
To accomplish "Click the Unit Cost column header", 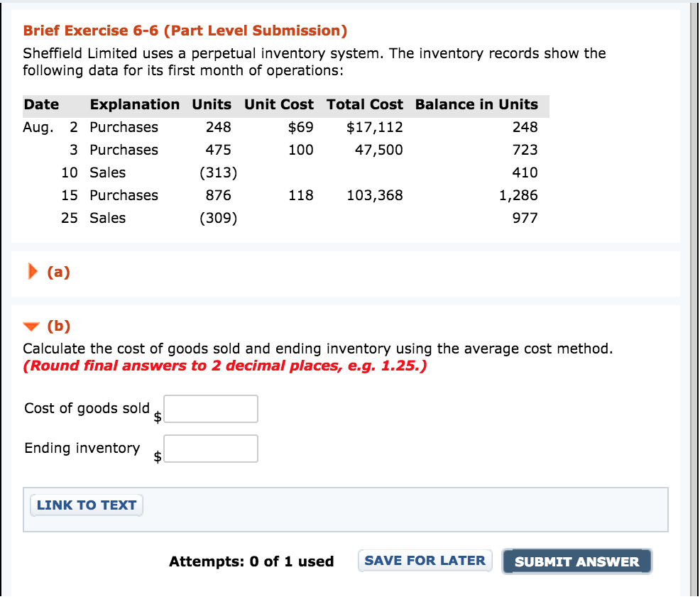I will 279,104.
